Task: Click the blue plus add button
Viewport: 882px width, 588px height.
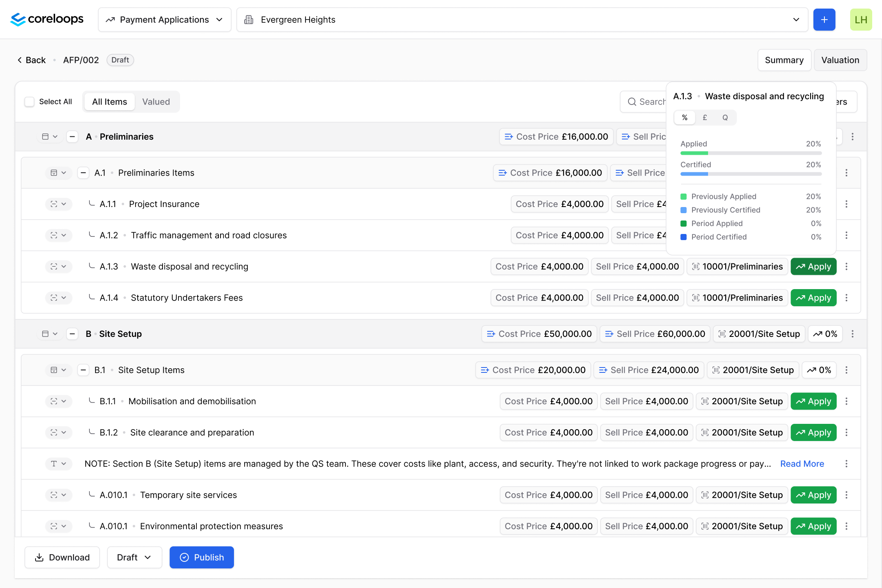Action: point(824,20)
